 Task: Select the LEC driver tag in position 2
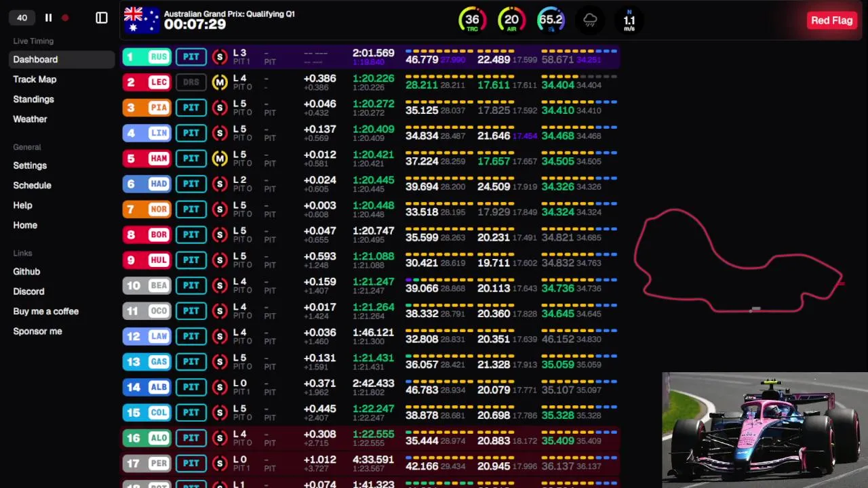click(146, 82)
